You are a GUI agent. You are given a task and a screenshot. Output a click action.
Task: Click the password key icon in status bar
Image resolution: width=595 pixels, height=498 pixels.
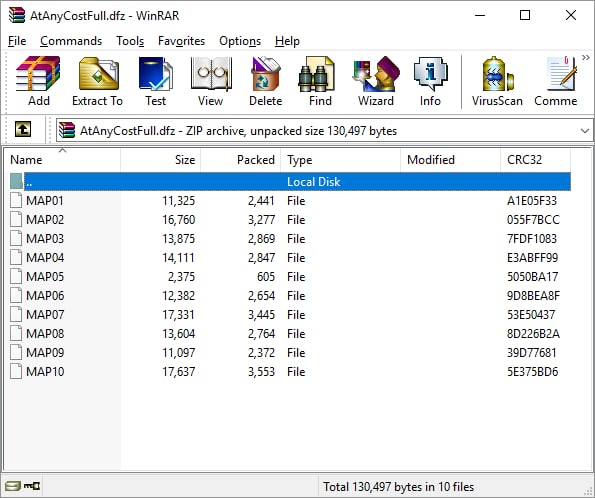32,485
